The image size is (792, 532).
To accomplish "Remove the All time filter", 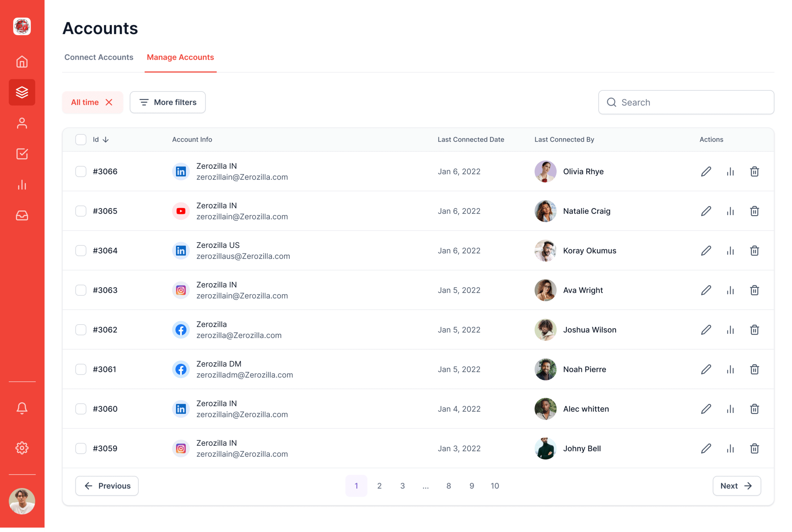I will tap(109, 102).
